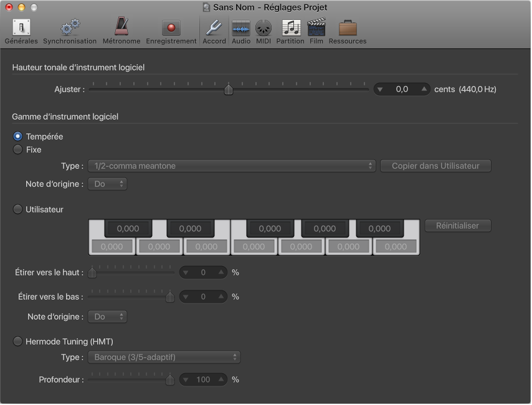Screen dimensions: 532x405
Task: Expand the Baroque (3/5-adaptif) dropdown
Action: coord(164,357)
